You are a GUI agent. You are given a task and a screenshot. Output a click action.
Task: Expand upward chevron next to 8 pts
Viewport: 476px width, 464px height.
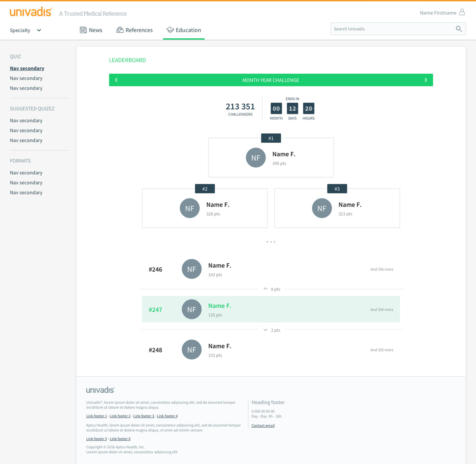pos(265,289)
